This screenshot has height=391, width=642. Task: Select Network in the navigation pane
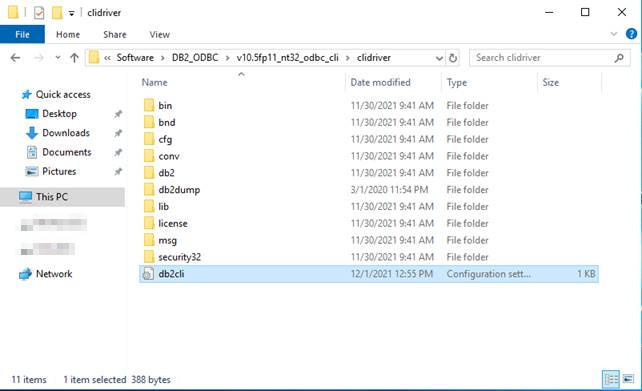pyautogui.click(x=46, y=274)
